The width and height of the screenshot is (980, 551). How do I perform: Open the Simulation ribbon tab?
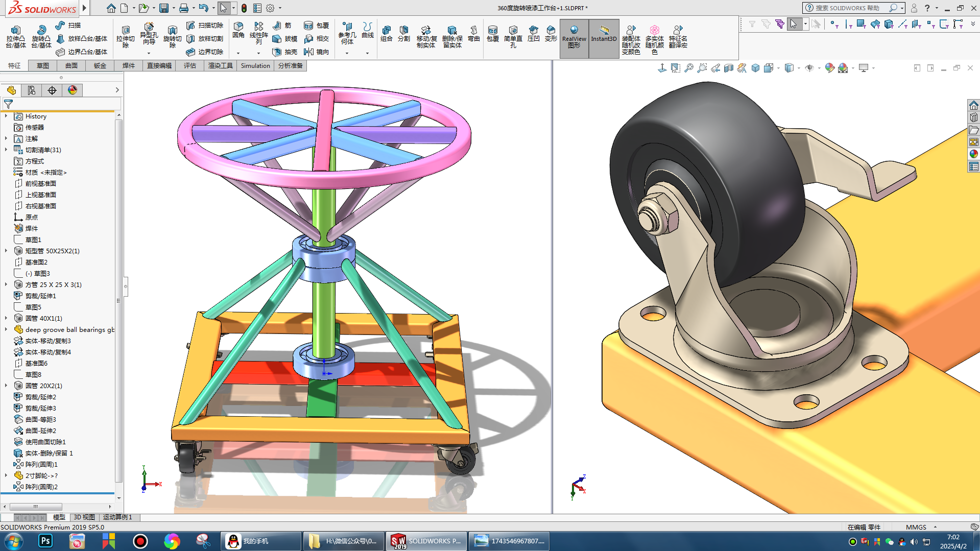(x=255, y=65)
